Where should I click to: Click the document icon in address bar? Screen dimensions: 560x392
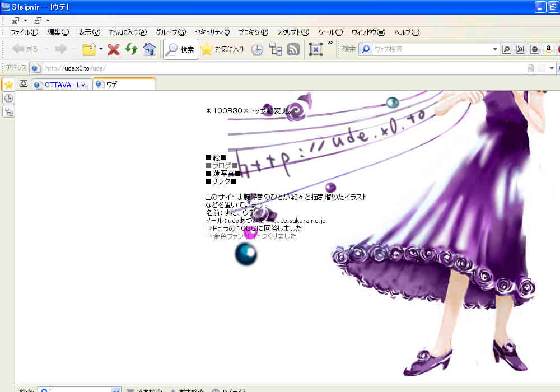click(531, 68)
